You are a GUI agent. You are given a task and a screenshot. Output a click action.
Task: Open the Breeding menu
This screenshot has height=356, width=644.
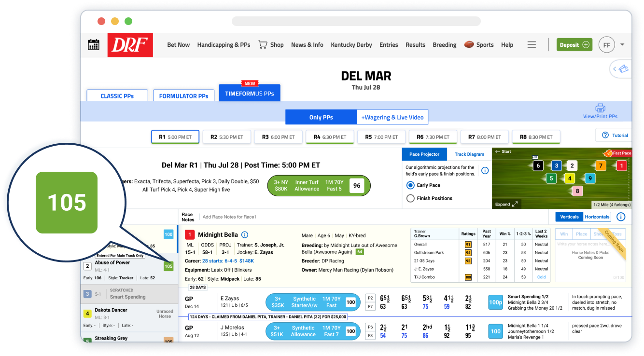[x=444, y=45]
